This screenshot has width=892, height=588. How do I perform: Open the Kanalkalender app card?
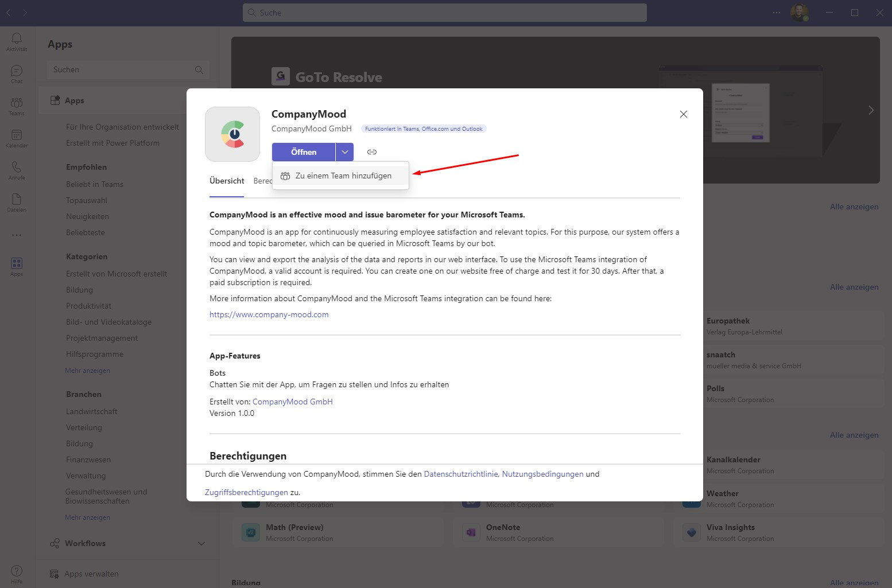point(794,465)
